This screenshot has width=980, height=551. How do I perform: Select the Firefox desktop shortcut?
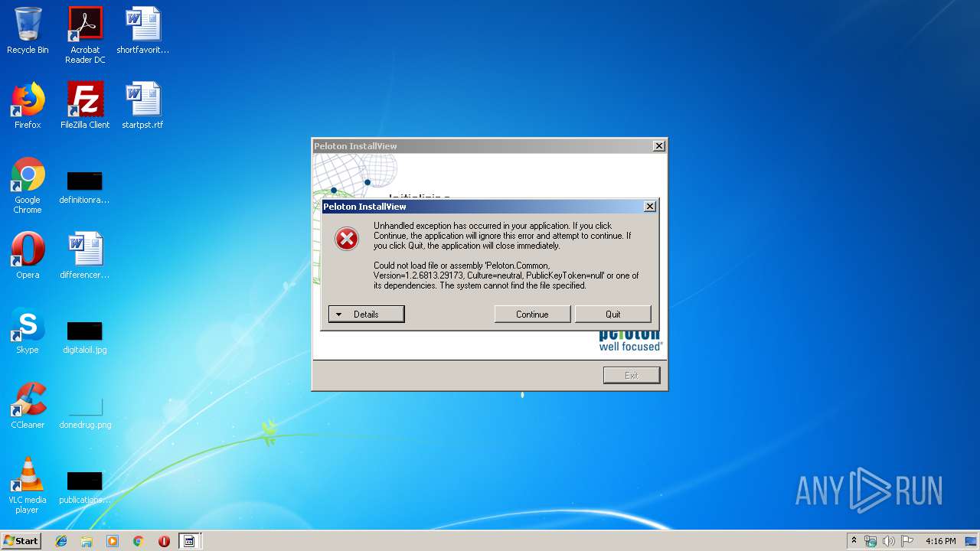pyautogui.click(x=28, y=106)
